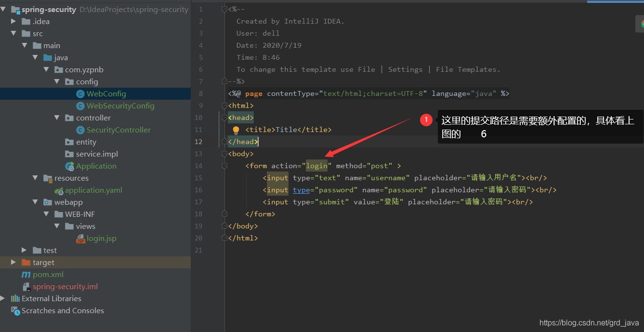Click the browser preview icon in the editor
Image resolution: width=644 pixels, height=332 pixels.
click(x=642, y=24)
